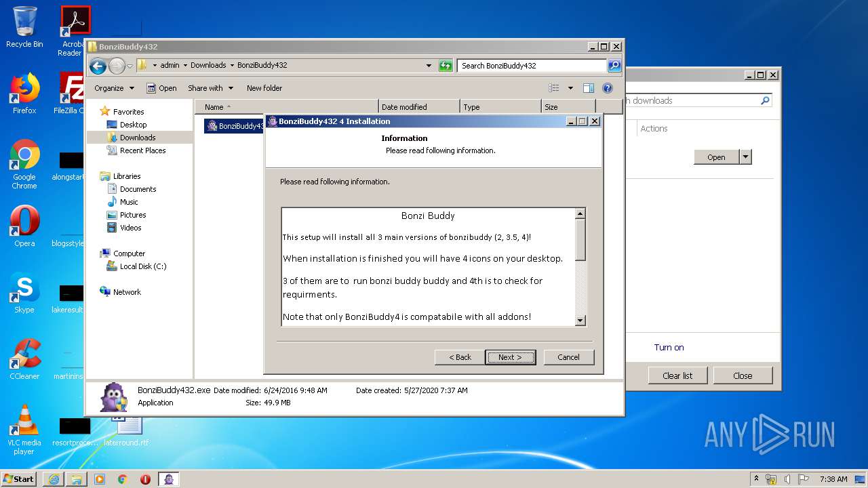This screenshot has height=488, width=868.
Task: Select Local Disk (C:) in navigation pane
Action: click(143, 266)
